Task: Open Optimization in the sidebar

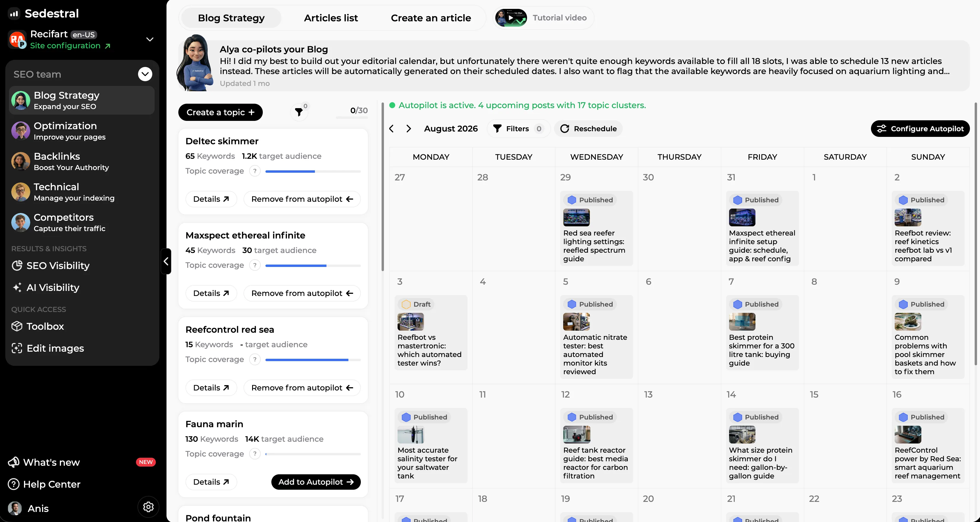Action: coord(82,131)
